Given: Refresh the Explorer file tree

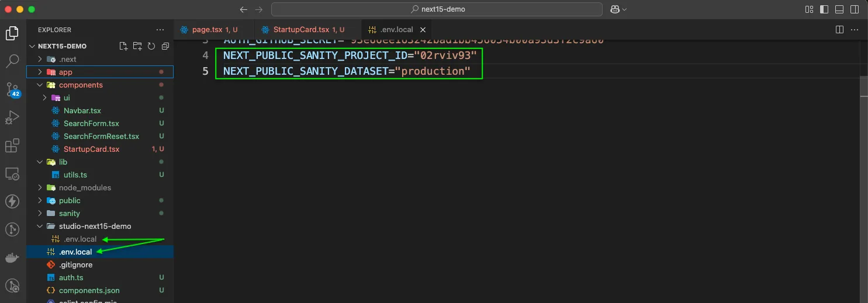Looking at the screenshot, I should (151, 46).
